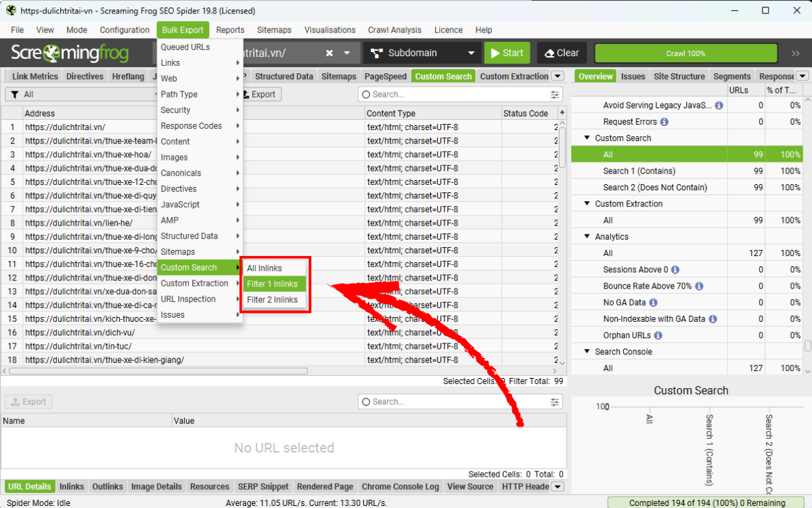This screenshot has width=812, height=508.
Task: Expand overflow tabs dropdown after Custom Extraction
Action: [x=558, y=77]
